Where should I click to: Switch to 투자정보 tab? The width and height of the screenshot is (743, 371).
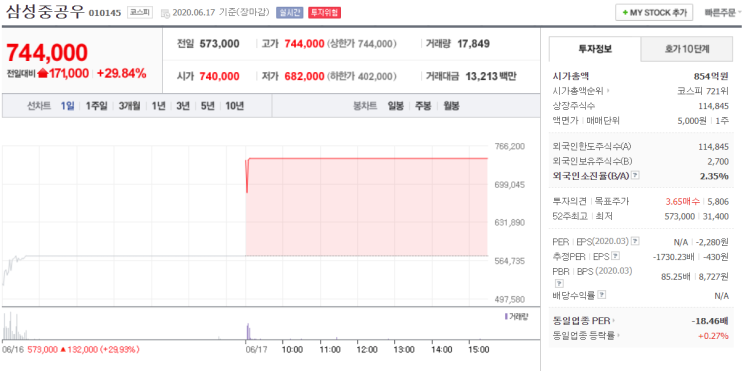click(x=595, y=49)
